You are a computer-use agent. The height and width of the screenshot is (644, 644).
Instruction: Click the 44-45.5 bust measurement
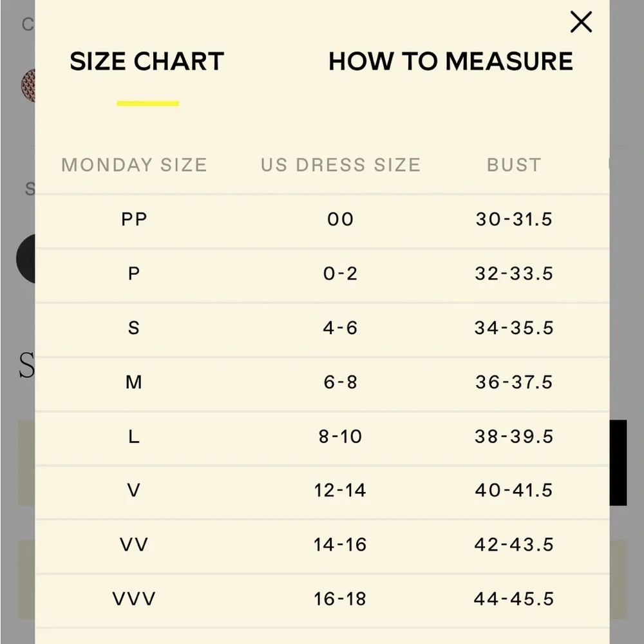(514, 599)
